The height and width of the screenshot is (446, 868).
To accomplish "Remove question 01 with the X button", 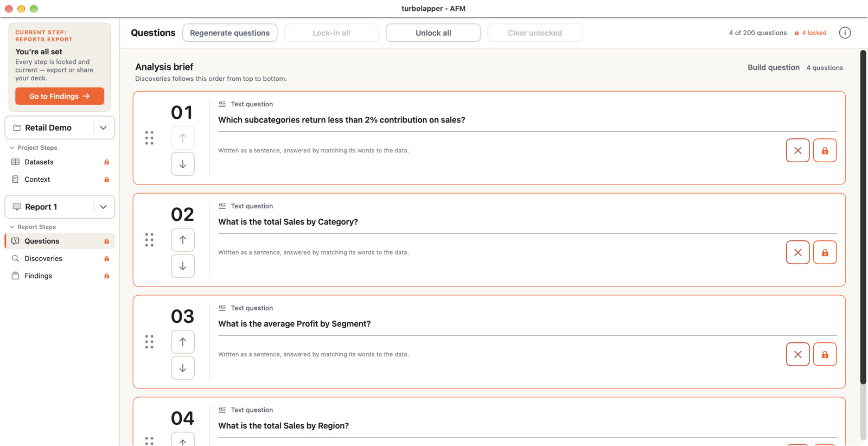I will click(x=797, y=150).
